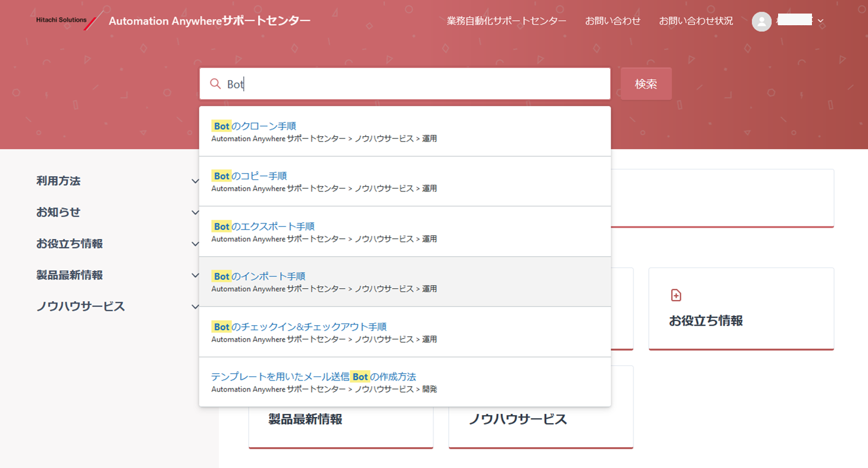868x468 pixels.
Task: Click the 検索 search button
Action: [x=646, y=84]
